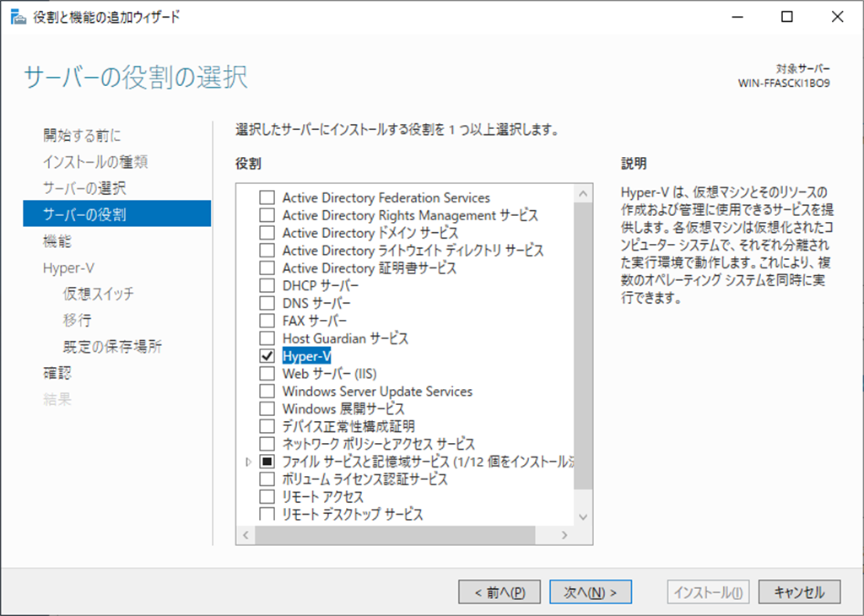Enable the DHCP サーバー checkbox
Viewport: 864px width, 616px height.
tap(267, 286)
